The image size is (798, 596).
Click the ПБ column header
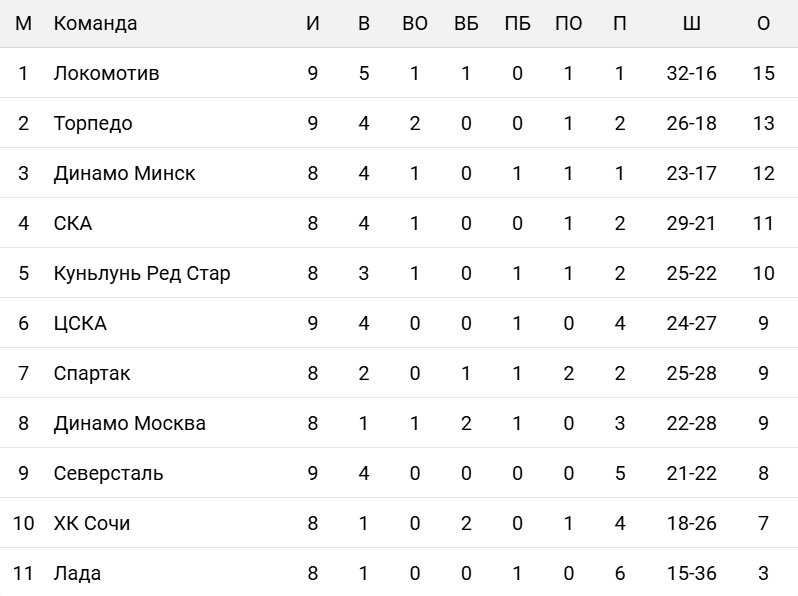click(x=517, y=23)
